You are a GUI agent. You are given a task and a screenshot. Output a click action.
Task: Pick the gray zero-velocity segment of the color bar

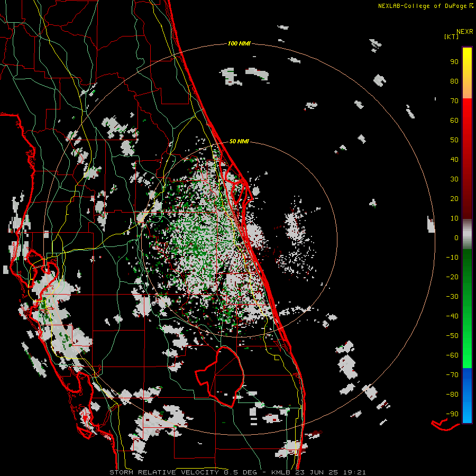click(467, 234)
